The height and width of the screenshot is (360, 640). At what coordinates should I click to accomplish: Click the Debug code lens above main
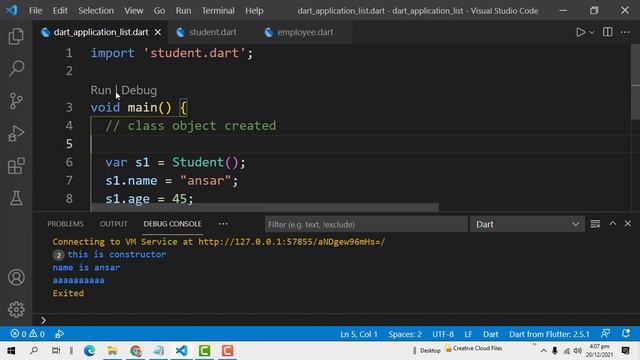coord(139,90)
